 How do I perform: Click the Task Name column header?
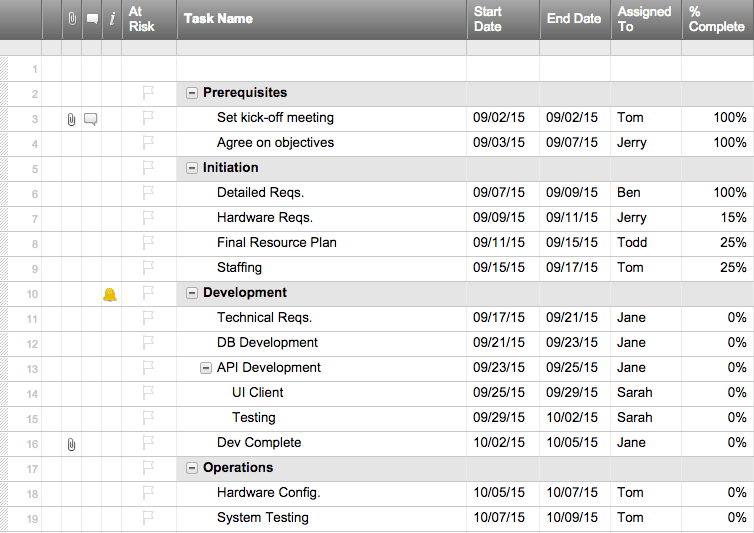218,19
